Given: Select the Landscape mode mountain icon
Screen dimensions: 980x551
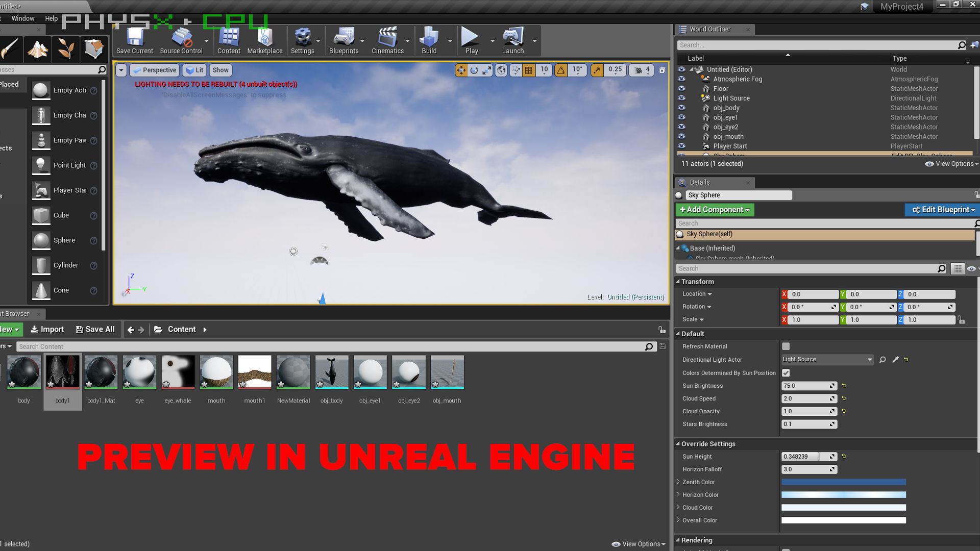Looking at the screenshot, I should (x=38, y=49).
